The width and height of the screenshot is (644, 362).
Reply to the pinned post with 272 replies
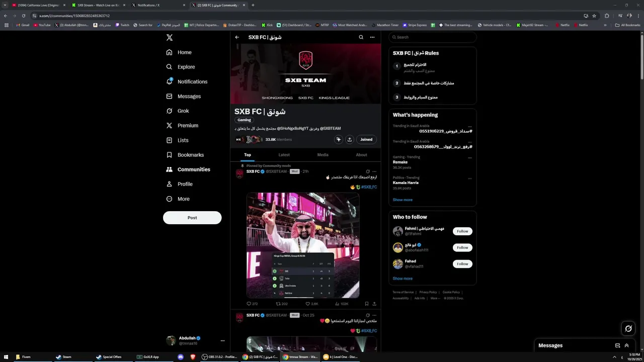[252, 304]
